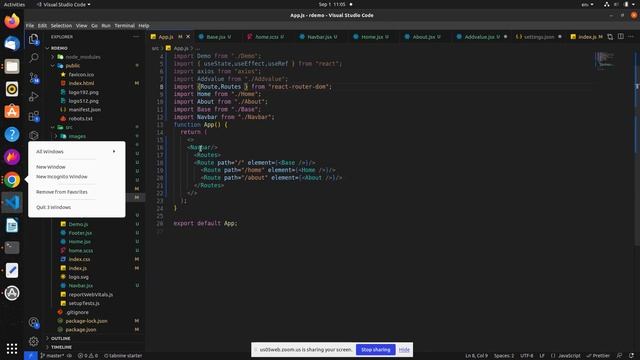This screenshot has height=360, width=640.
Task: Open index.html in file tree
Action: 81,83
